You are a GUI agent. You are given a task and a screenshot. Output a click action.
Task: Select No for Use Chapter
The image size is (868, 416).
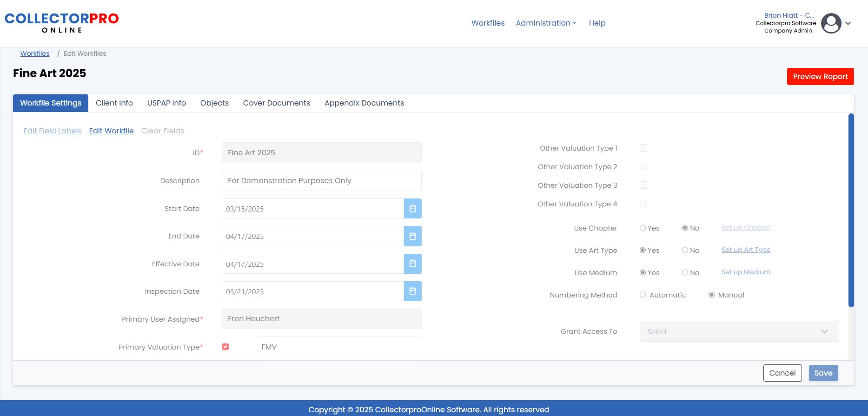(685, 228)
